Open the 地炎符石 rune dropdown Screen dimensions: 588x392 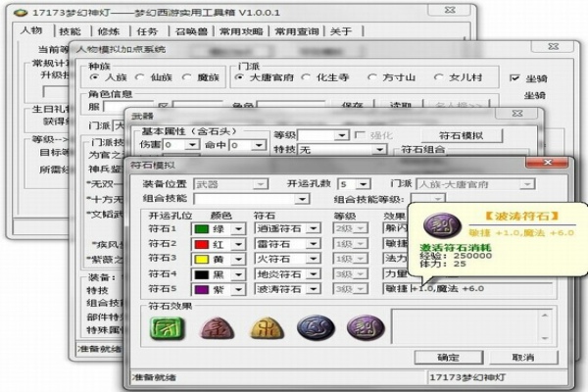click(314, 274)
